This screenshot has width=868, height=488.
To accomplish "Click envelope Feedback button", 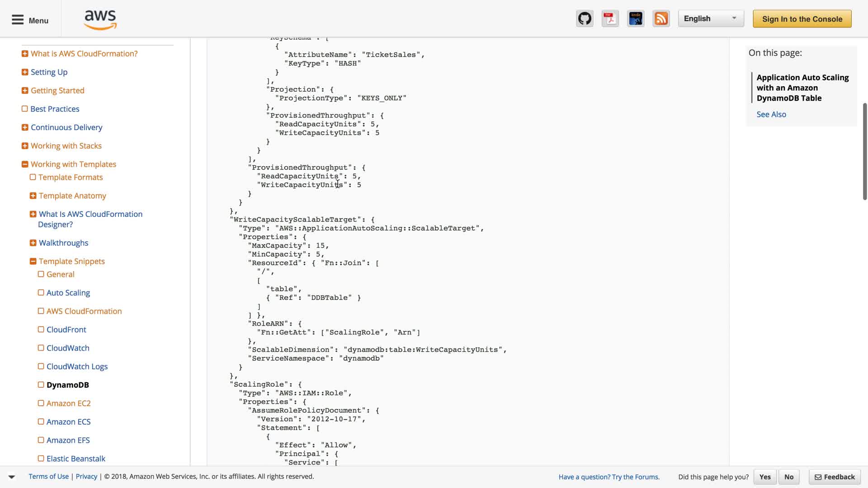I will pyautogui.click(x=835, y=477).
